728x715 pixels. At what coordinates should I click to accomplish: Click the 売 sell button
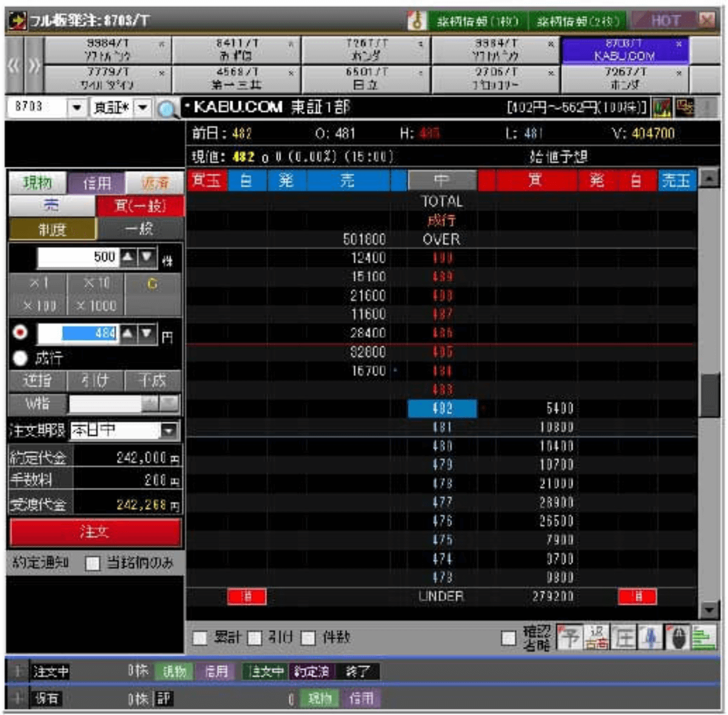52,206
